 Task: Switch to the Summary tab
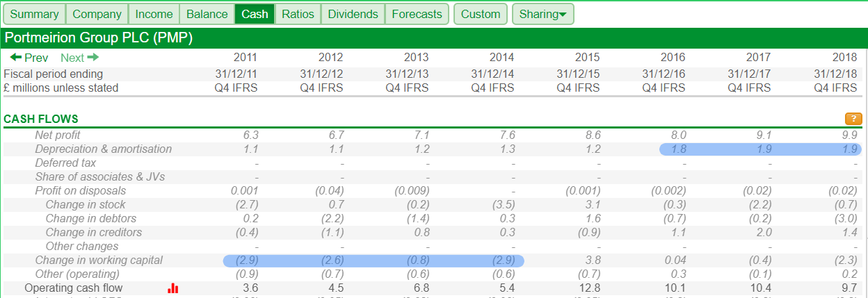click(35, 14)
